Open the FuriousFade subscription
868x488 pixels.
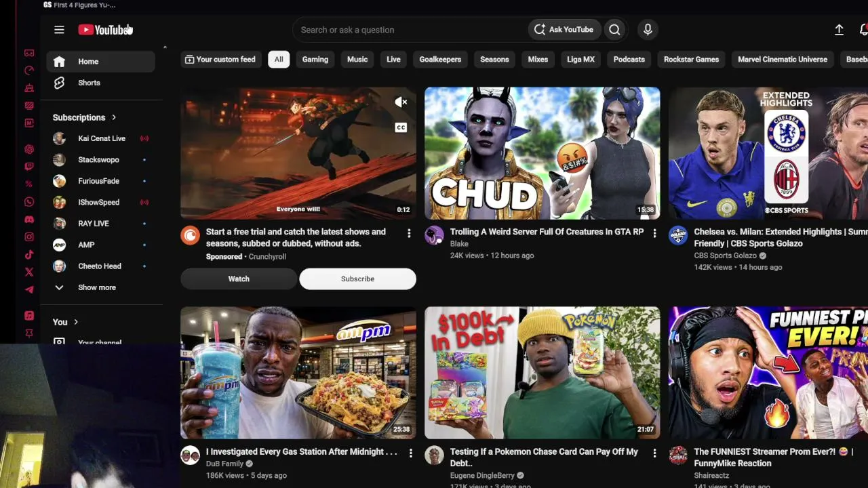click(100, 181)
